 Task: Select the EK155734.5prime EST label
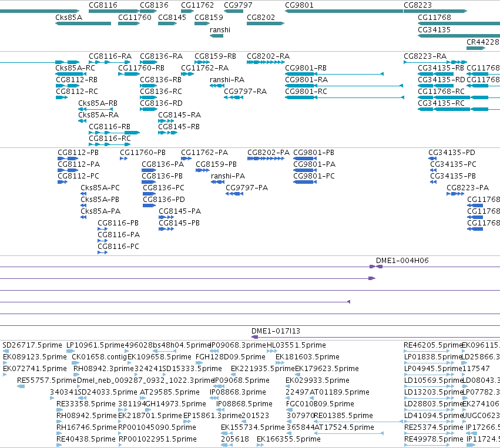coord(253,427)
